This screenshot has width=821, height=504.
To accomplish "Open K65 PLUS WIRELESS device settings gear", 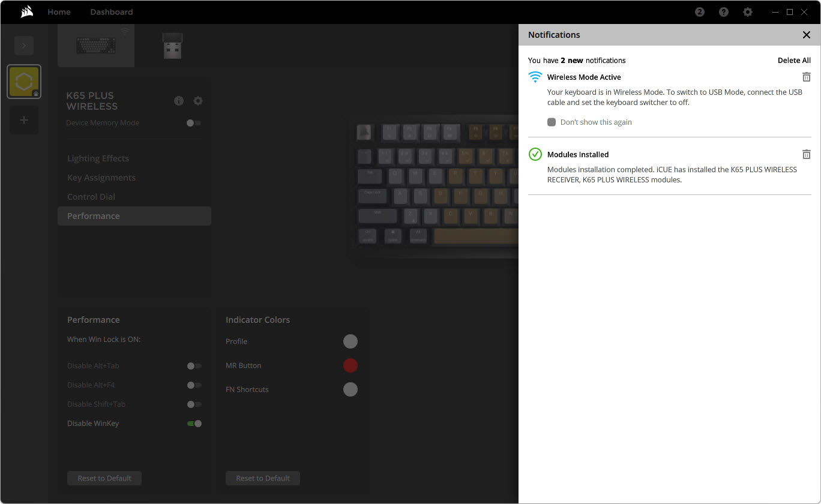I will [x=198, y=101].
